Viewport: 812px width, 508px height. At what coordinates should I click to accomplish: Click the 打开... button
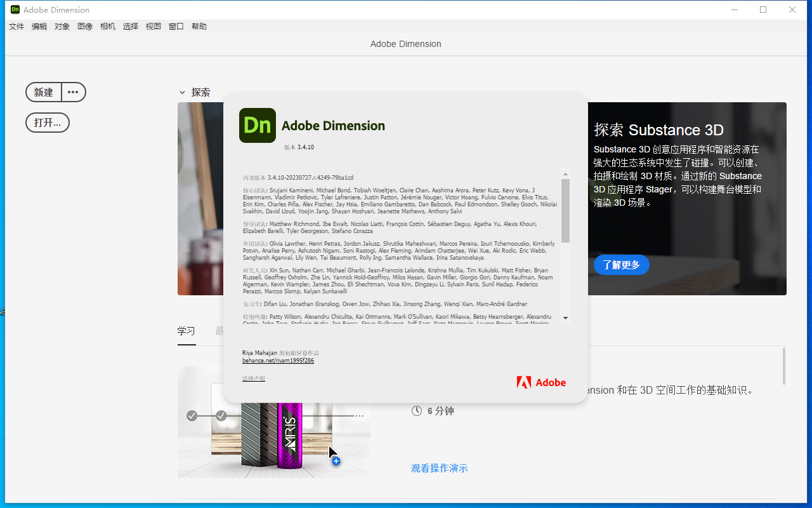pos(47,122)
